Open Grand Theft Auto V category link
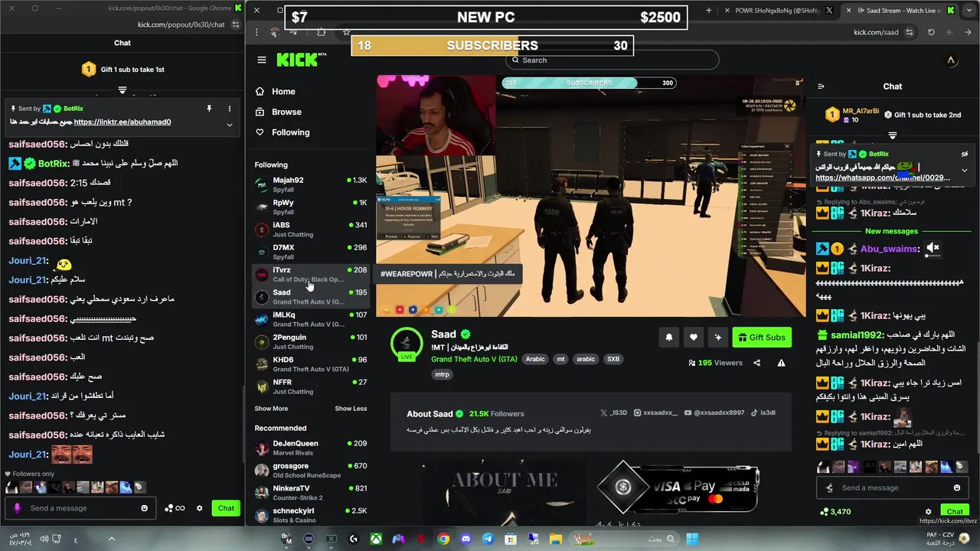Viewport: 980px width, 551px height. point(474,359)
